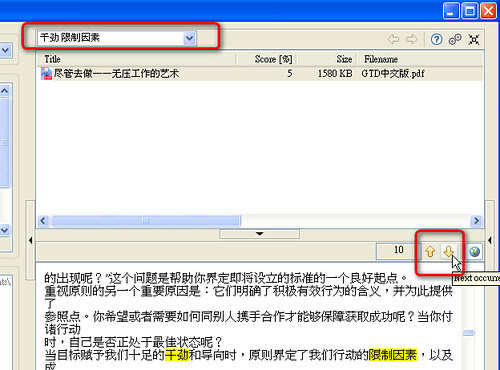Image resolution: width=500 pixels, height=370 pixels.
Task: Go back with the left arrow
Action: [393, 39]
